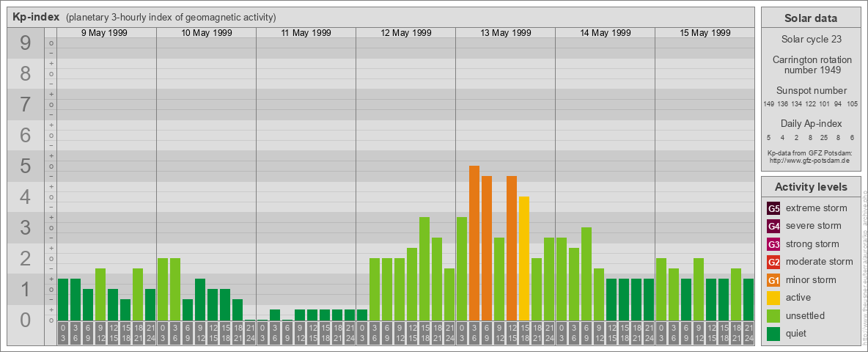Click sunspot value 105

click(853, 104)
